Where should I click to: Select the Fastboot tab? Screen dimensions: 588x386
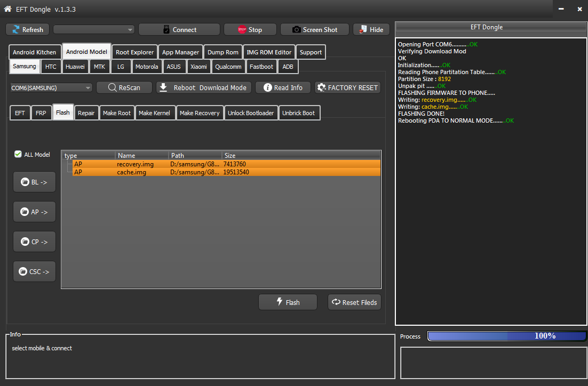coord(261,67)
